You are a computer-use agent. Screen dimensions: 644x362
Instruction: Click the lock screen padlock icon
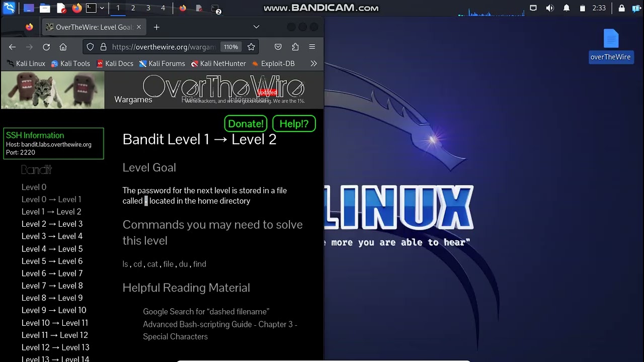(x=621, y=8)
